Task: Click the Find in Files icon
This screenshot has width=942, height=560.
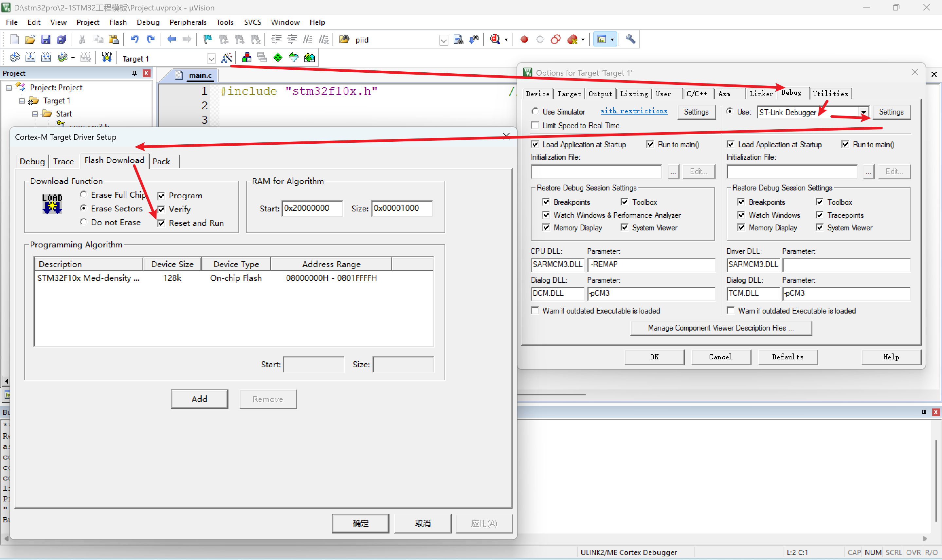Action: click(x=344, y=39)
